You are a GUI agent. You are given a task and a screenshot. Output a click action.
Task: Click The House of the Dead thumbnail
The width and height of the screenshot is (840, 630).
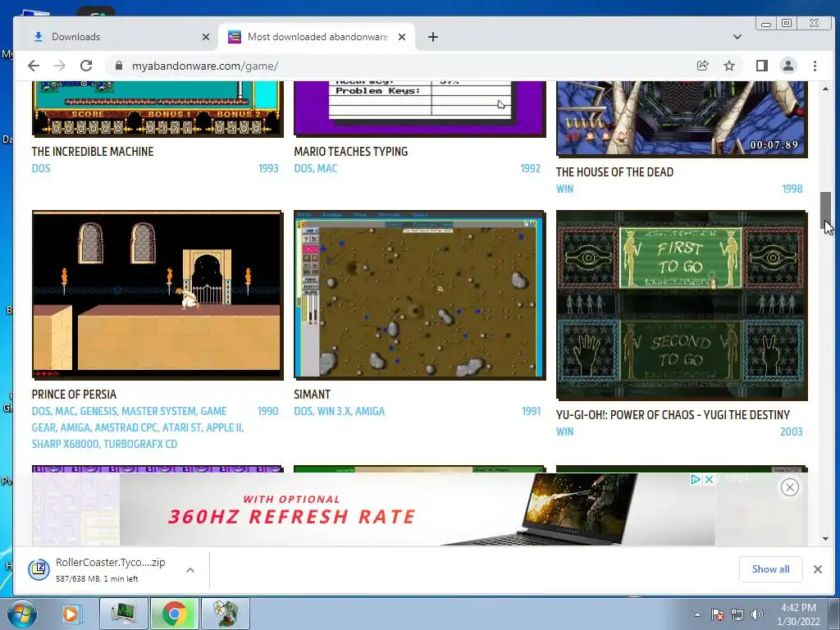point(682,119)
